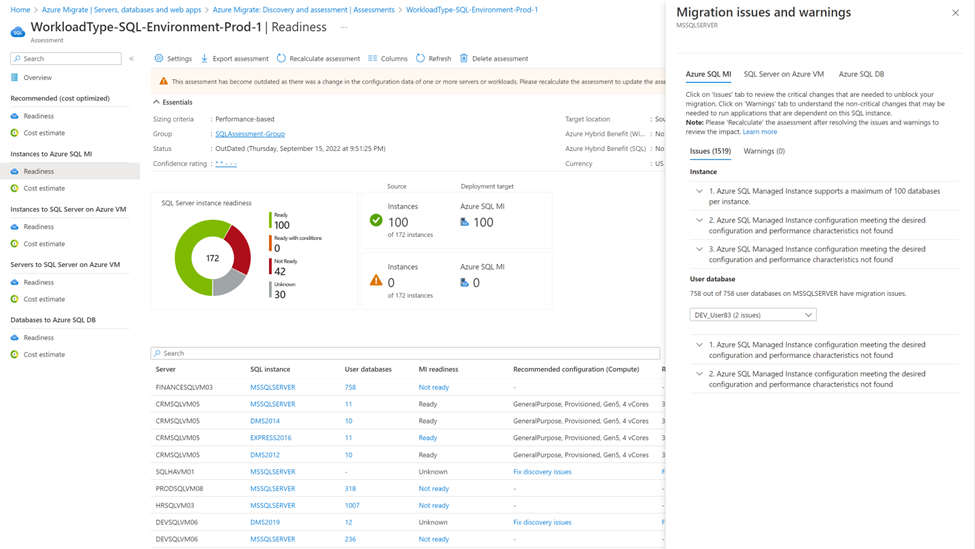Click the red Not Ready donut segment
This screenshot has width=975, height=549.
point(239,251)
